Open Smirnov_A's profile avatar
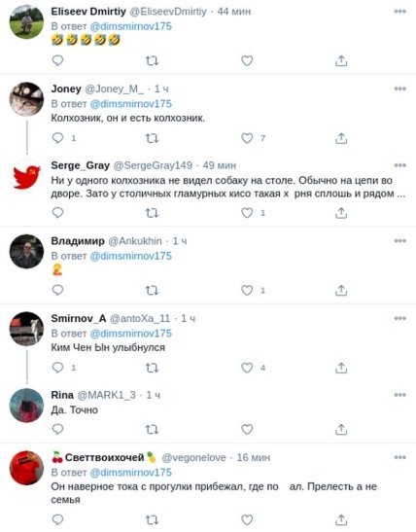416x532 pixels. point(26,329)
